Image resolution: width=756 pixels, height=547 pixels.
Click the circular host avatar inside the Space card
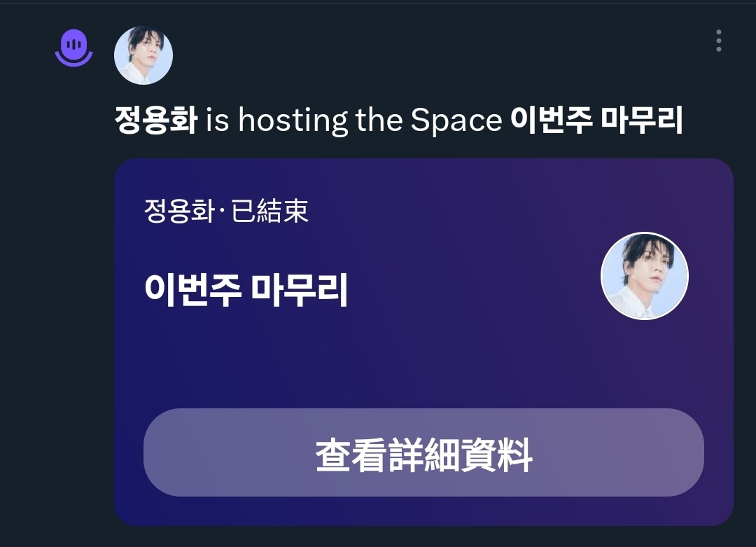(x=645, y=276)
